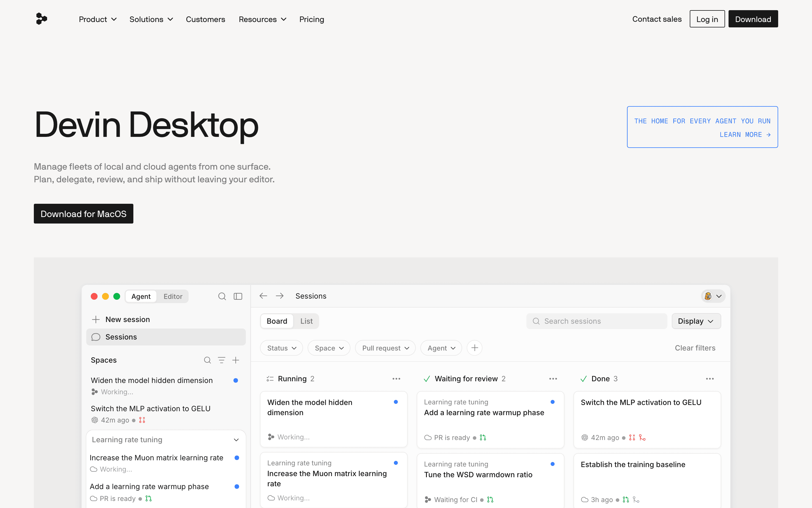This screenshot has width=812, height=508.
Task: Click the plus icon for New session
Action: click(96, 319)
